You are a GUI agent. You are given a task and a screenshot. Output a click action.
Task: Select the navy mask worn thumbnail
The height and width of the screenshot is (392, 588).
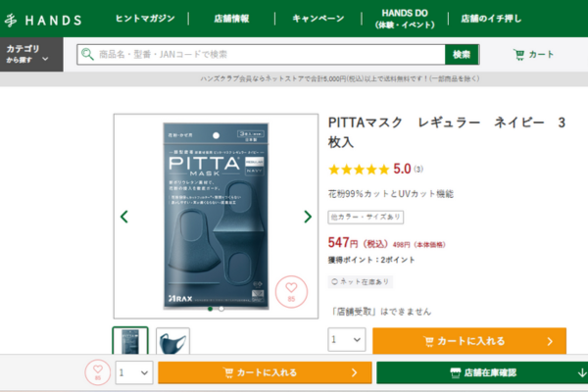[x=172, y=341]
